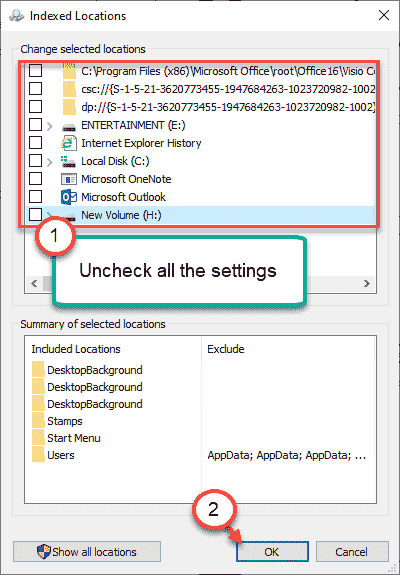This screenshot has width=400, height=575.
Task: Click OK to confirm changes
Action: pyautogui.click(x=272, y=552)
